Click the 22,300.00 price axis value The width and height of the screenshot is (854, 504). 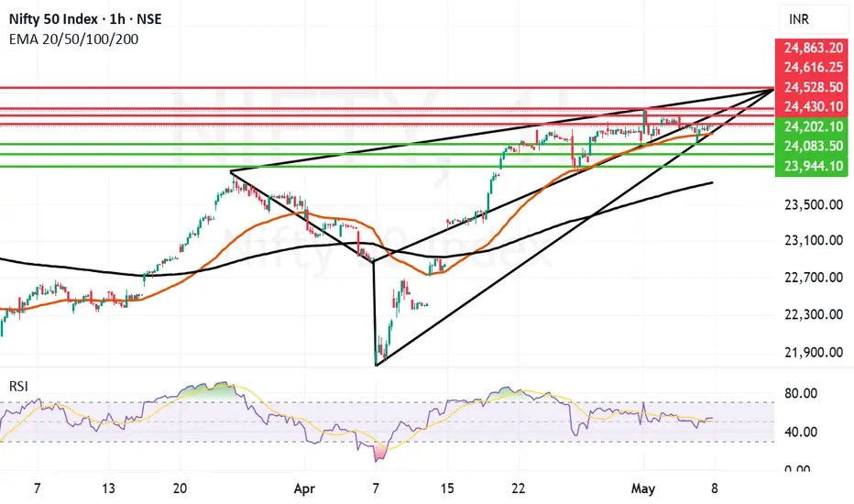(x=814, y=314)
